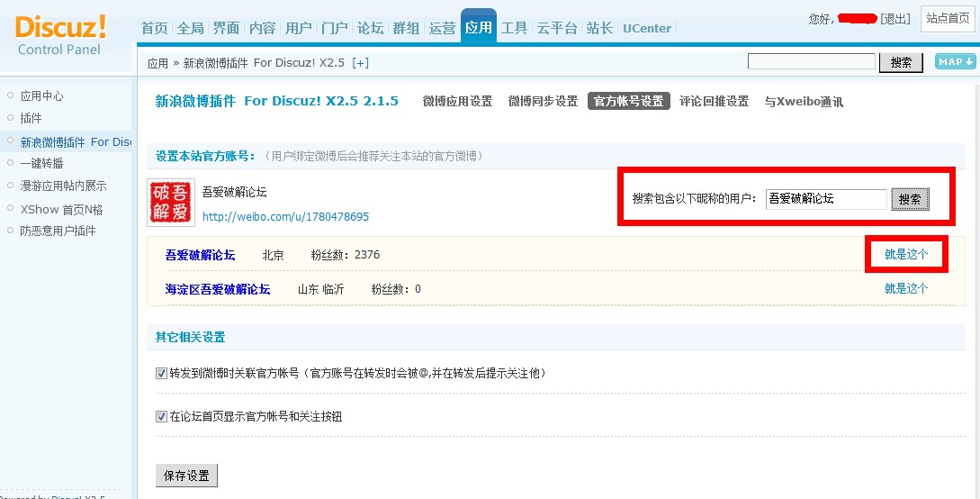
Task: Open 应用中心 in the sidebar
Action: pos(42,95)
